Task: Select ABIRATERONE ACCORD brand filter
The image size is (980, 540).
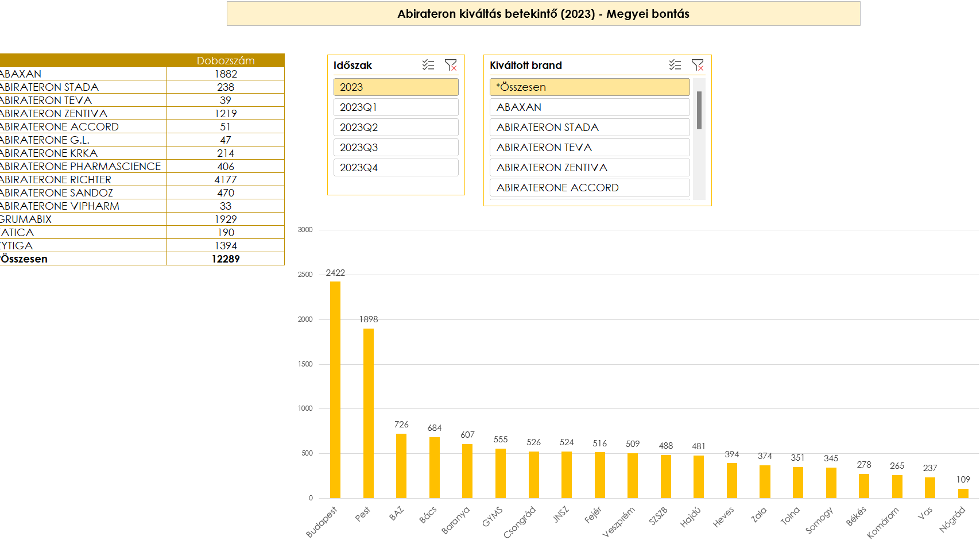Action: coord(589,188)
